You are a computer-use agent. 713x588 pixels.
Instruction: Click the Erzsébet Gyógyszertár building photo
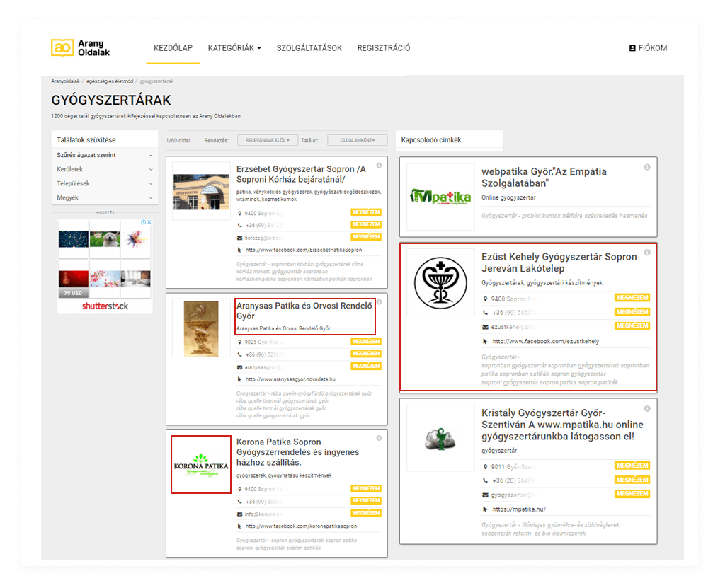(x=201, y=191)
